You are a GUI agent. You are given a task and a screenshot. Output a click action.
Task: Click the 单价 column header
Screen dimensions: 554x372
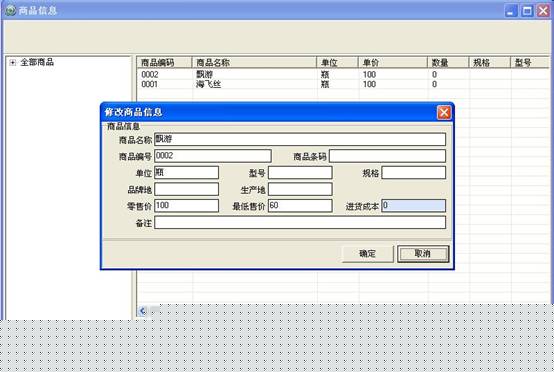393,63
